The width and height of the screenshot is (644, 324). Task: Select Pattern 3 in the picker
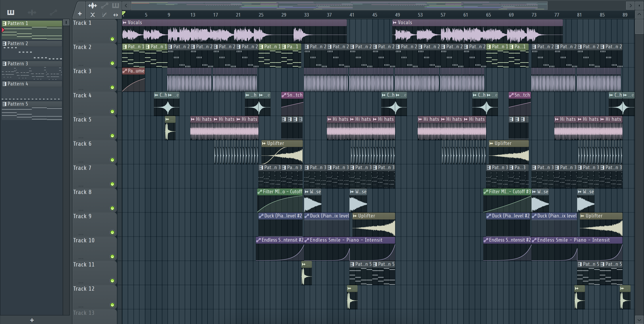(x=32, y=70)
